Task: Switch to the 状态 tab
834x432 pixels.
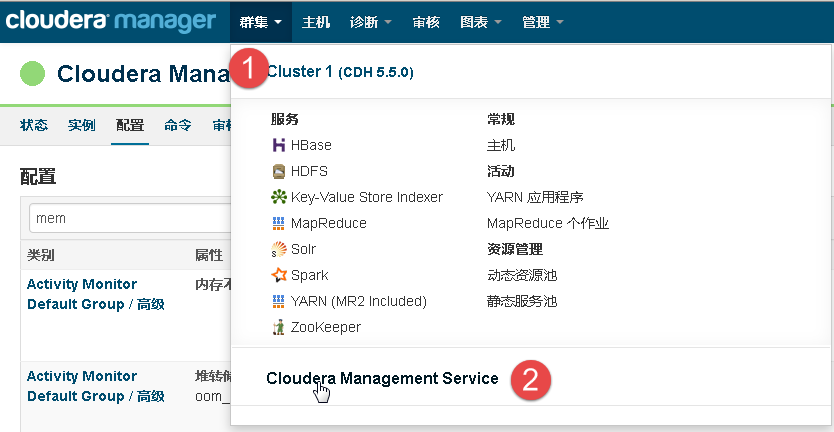Action: [x=34, y=126]
